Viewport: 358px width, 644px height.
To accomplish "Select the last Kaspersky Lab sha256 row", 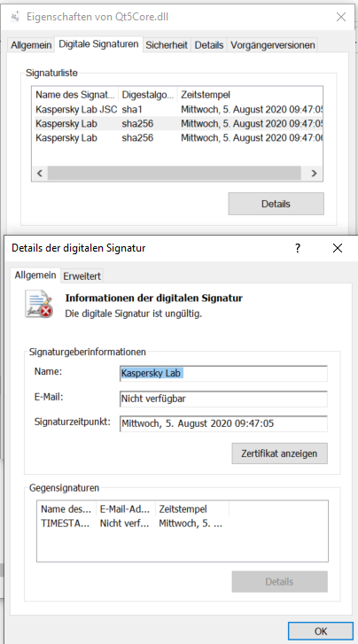I will click(x=177, y=137).
